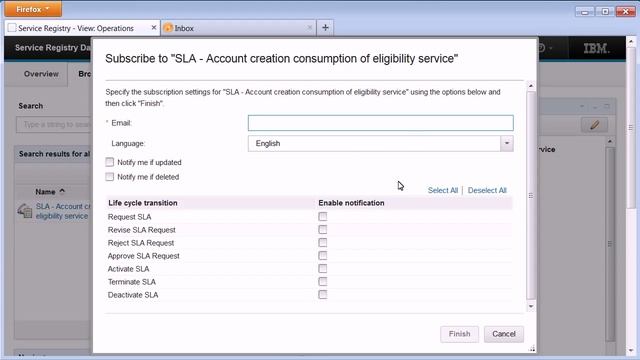Click the Request SLA row label
Screen dimensions: 640x360
[129, 217]
